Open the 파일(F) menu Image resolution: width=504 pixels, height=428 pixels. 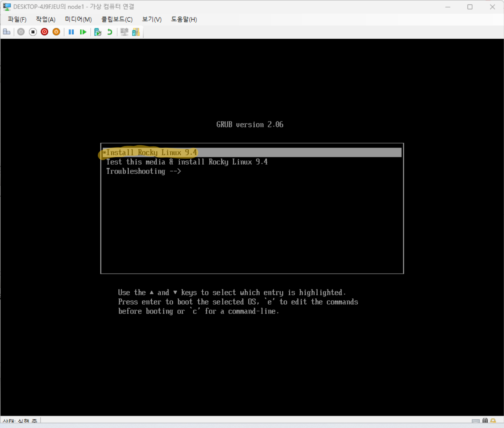coord(17,19)
